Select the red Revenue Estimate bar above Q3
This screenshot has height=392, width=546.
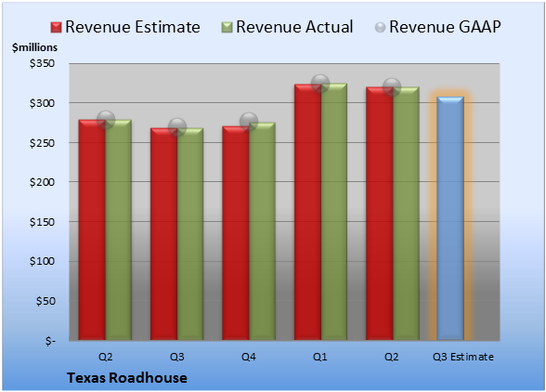(163, 234)
